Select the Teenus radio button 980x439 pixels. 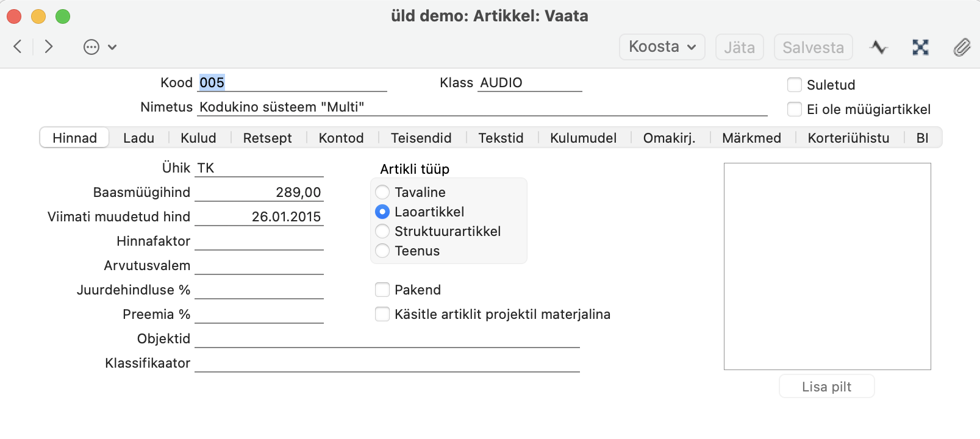(382, 251)
